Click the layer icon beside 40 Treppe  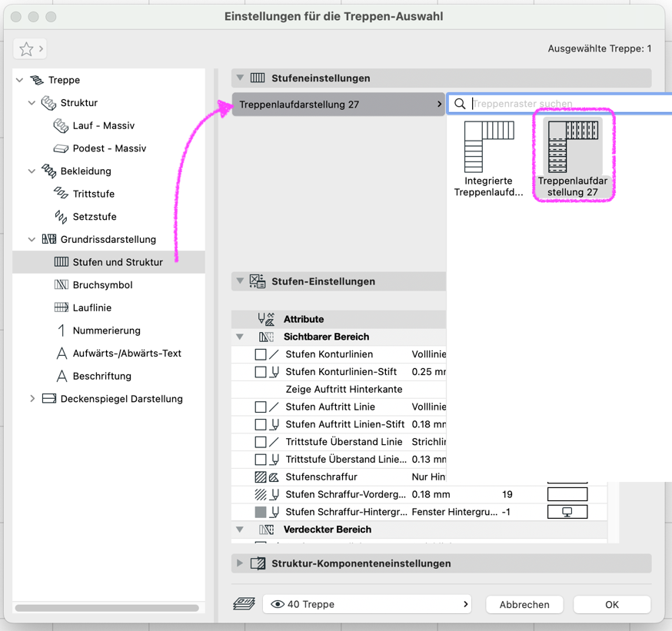[x=244, y=604]
